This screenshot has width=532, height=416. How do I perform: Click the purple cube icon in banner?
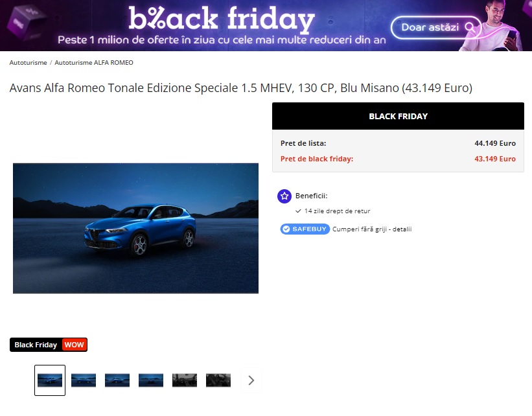(x=26, y=22)
